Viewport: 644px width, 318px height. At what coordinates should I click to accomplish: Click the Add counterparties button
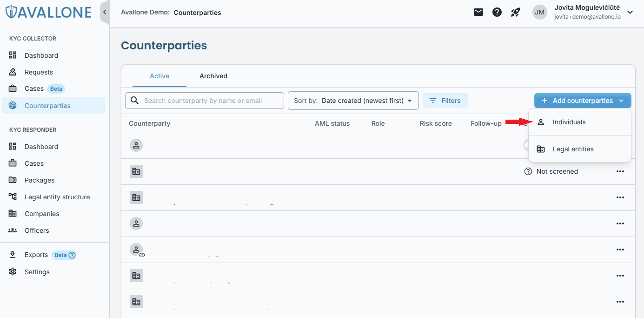click(583, 101)
